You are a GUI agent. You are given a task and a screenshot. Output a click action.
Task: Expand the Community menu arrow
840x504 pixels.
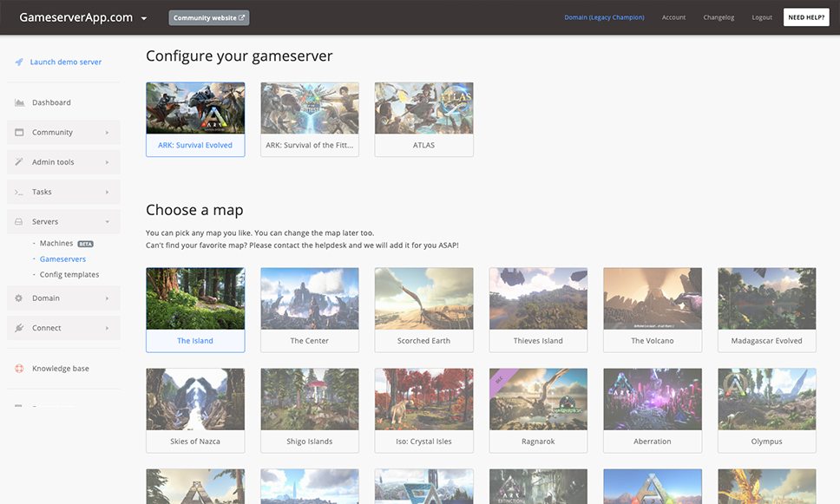pyautogui.click(x=107, y=133)
